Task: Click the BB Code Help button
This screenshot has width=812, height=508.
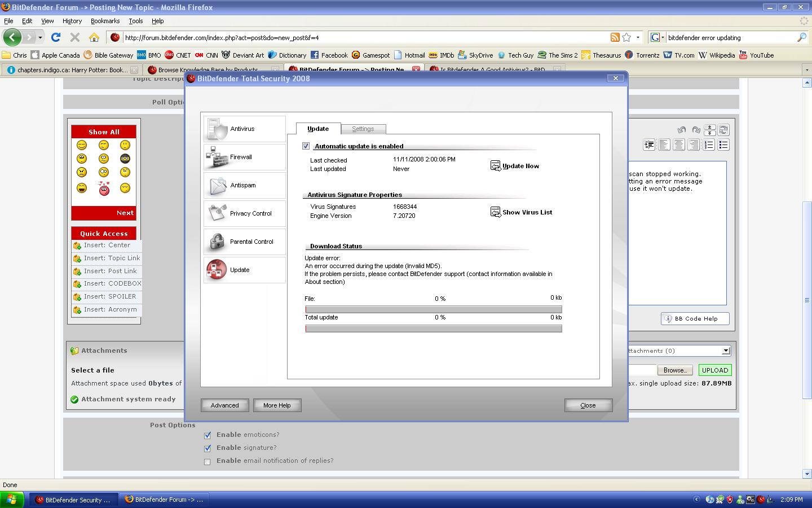Action: [695, 318]
